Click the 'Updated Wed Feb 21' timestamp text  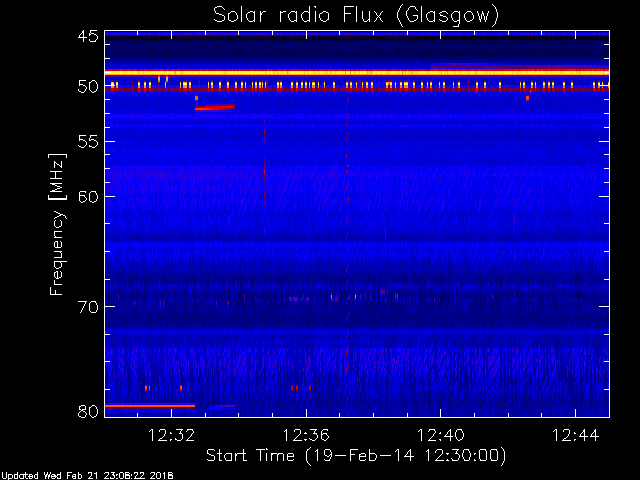[87, 476]
